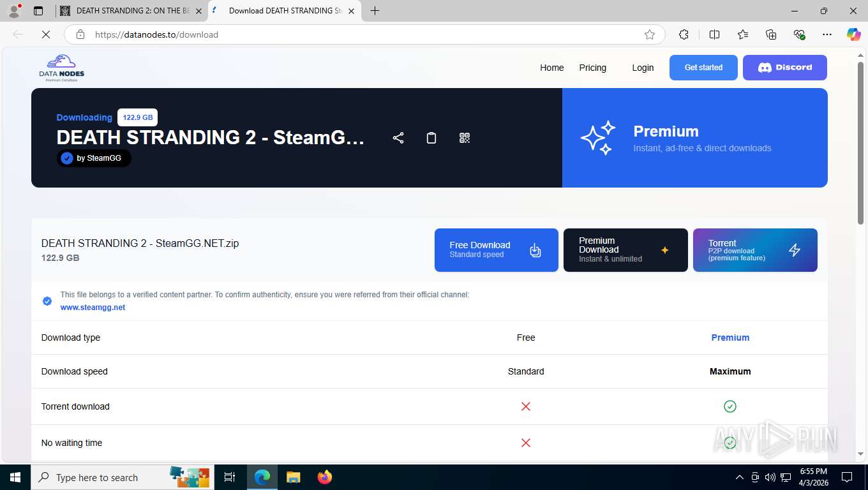Open the Windows Start menu
Screen dimensions: 868x490
coord(15,477)
